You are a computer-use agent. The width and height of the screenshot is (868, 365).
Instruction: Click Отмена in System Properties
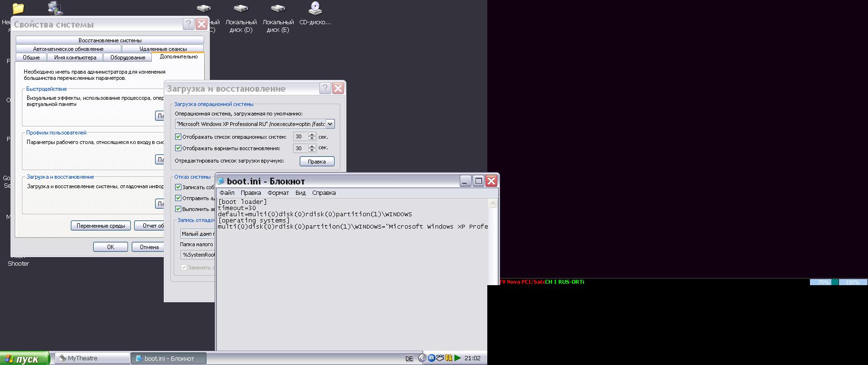[x=148, y=247]
